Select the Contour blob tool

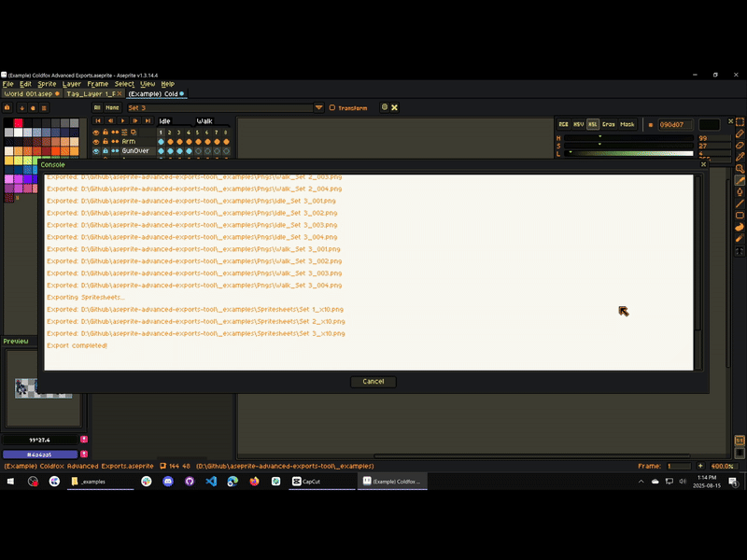pos(740,227)
